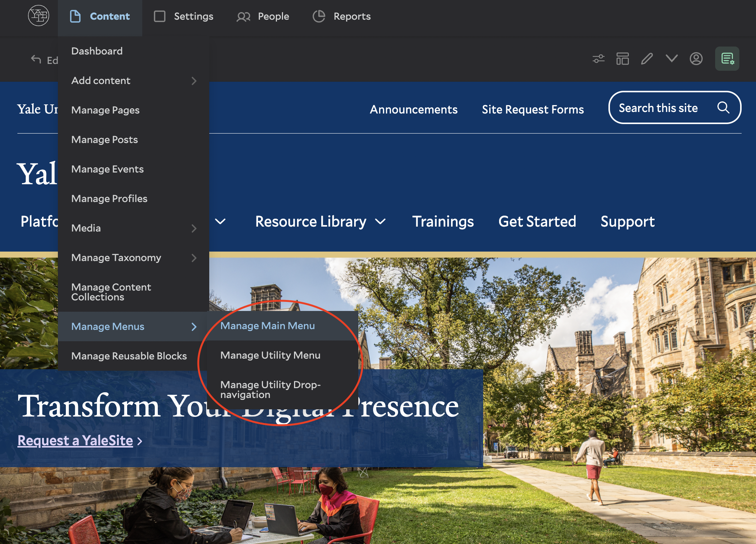The image size is (756, 544).
Task: Open Manage Profiles
Action: tap(134, 199)
